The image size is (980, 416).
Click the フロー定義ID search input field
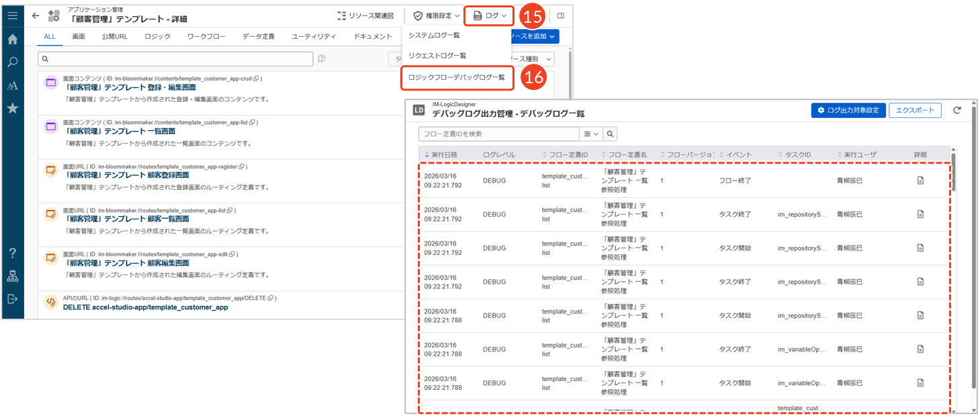[x=498, y=134]
